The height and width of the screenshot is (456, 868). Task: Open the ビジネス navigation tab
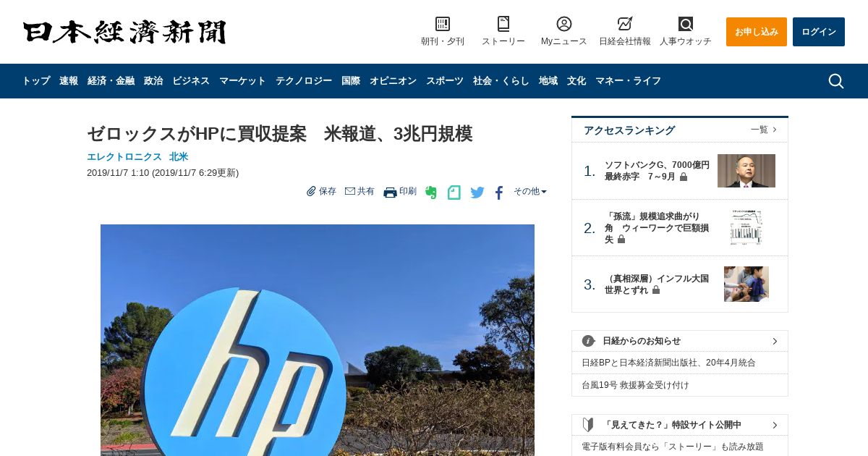coord(191,81)
